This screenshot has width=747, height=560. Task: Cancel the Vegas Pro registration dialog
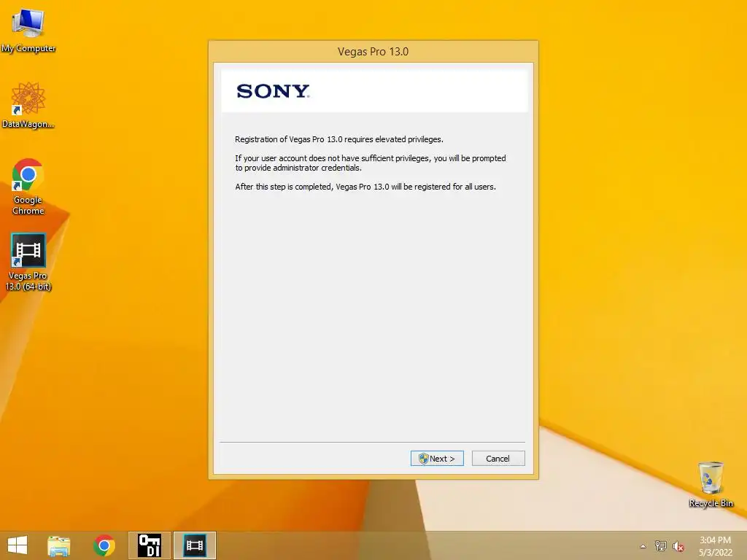pyautogui.click(x=498, y=459)
